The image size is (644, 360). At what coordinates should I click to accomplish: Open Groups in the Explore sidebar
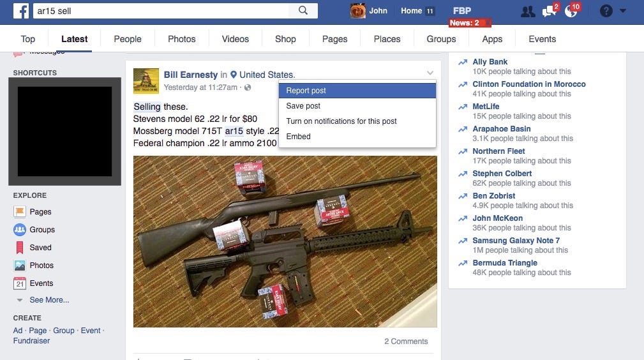pyautogui.click(x=34, y=230)
